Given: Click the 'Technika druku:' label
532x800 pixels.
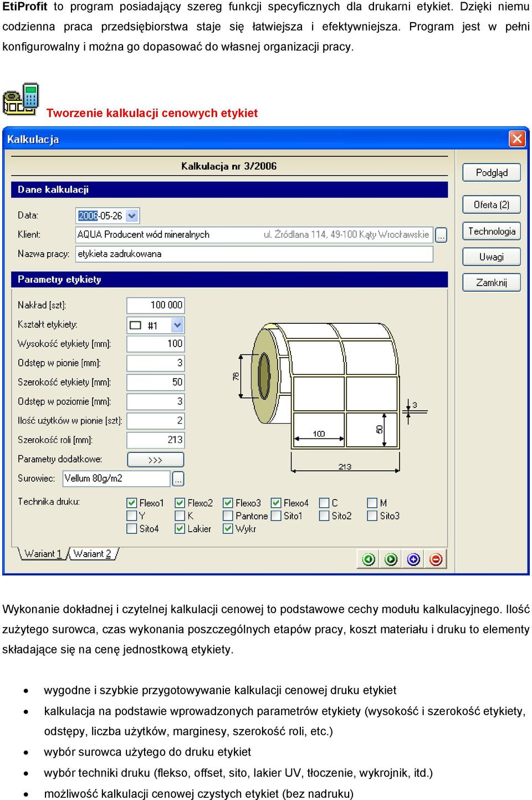Looking at the screenshot, I should [49, 501].
